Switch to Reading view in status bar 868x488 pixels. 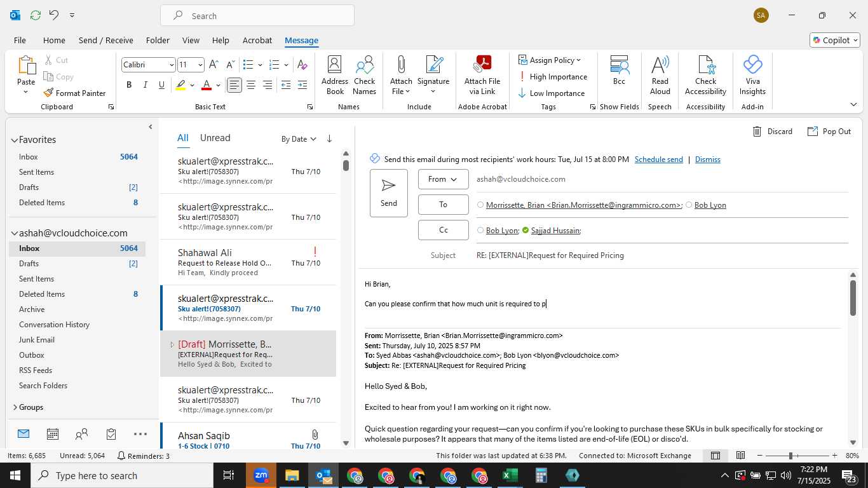tap(740, 456)
